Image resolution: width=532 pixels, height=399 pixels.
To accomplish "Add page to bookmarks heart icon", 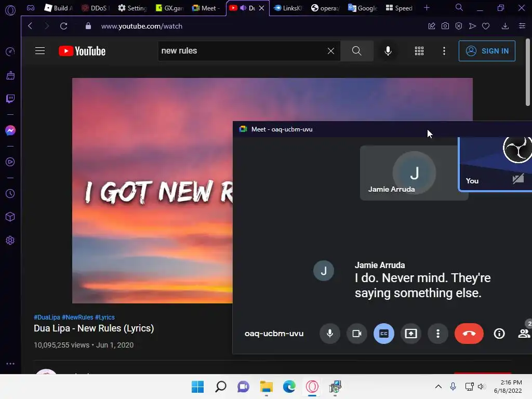I will 486,26.
